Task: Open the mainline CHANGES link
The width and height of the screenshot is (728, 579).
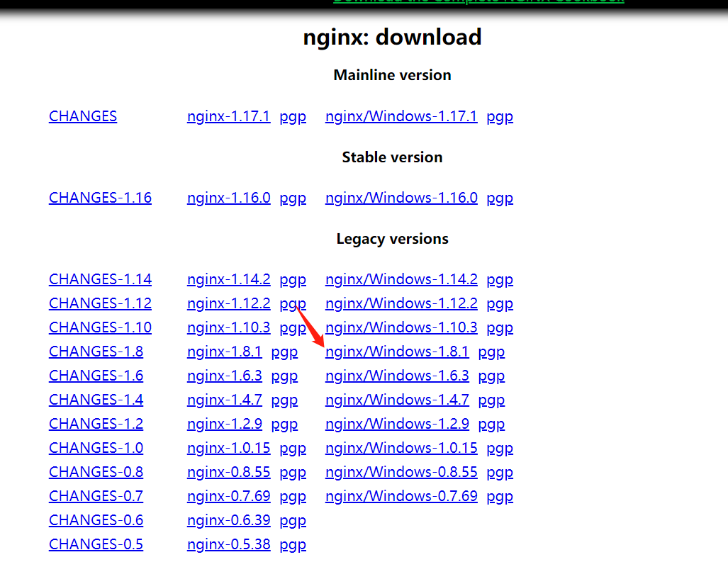Action: [83, 116]
